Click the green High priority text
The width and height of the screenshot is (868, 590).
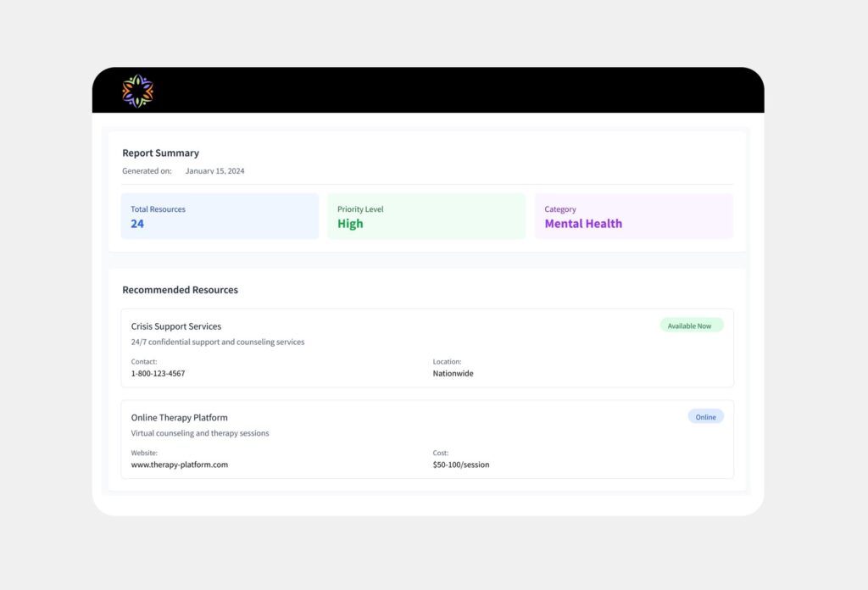[x=350, y=224]
